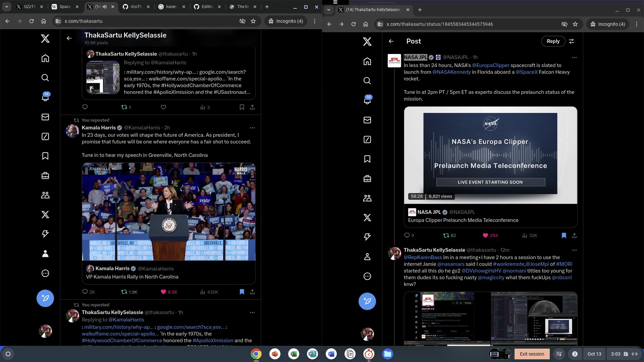Open Chrome menu in left window

point(314,21)
